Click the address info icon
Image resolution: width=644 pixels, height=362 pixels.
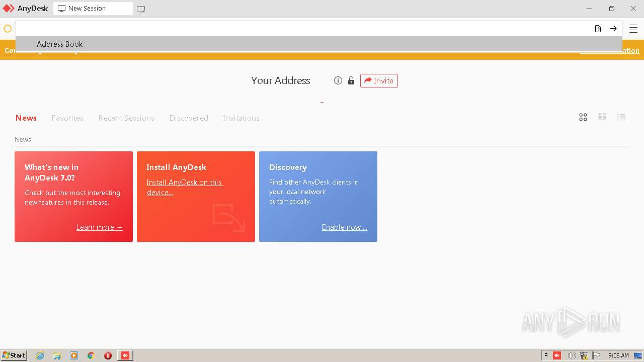click(338, 80)
